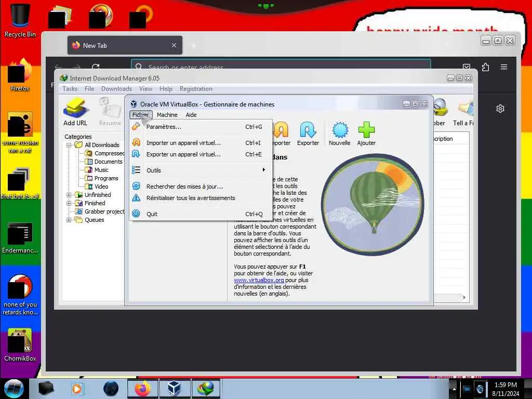The width and height of the screenshot is (532, 399).
Task: Choose Quit in the Fichier menu
Action: click(x=201, y=214)
